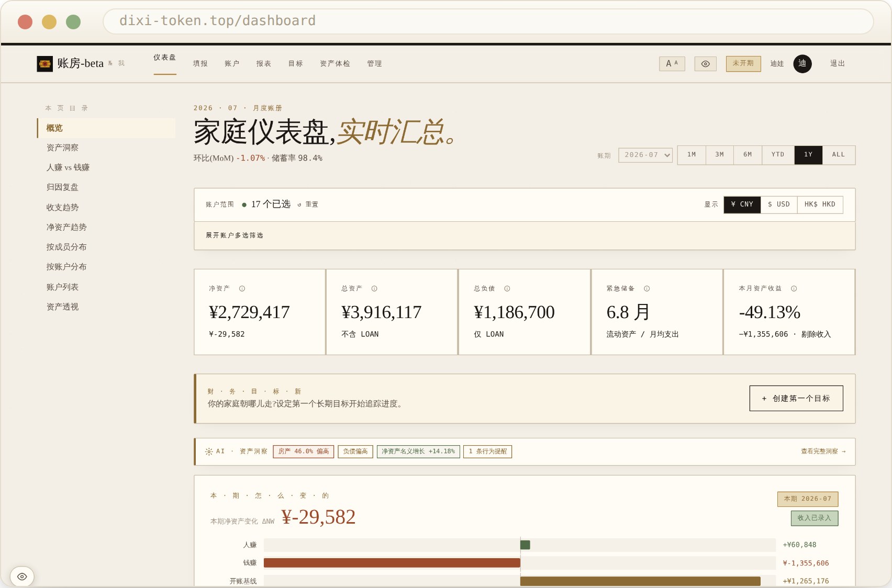Image resolution: width=892 pixels, height=588 pixels.
Task: Click info icon beside 紧急储备
Action: (646, 289)
